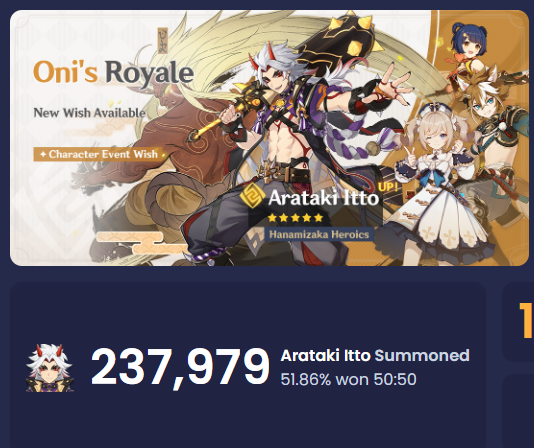Select Xiangling's portrait in the banner corner

tap(468, 43)
